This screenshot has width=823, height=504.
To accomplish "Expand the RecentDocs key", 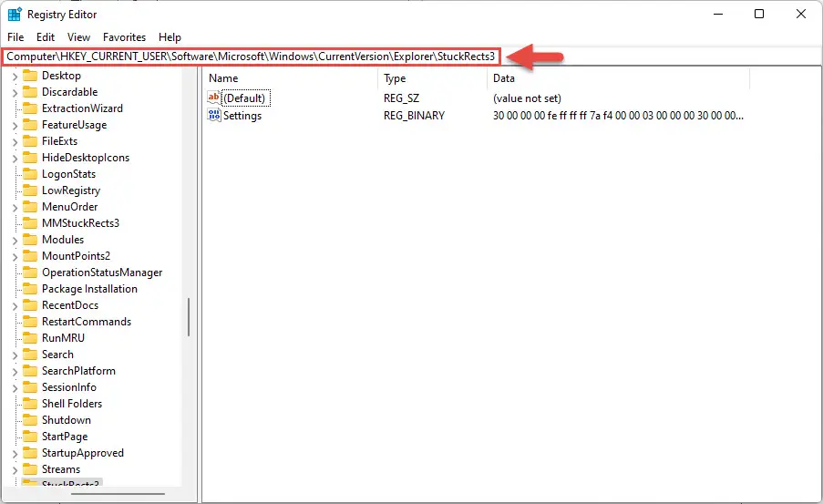I will pos(15,306).
